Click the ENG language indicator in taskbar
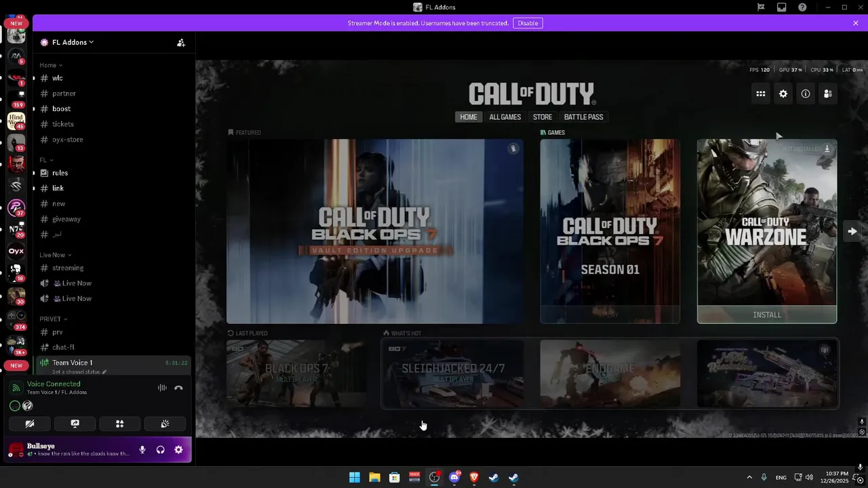This screenshot has width=868, height=488. click(781, 477)
